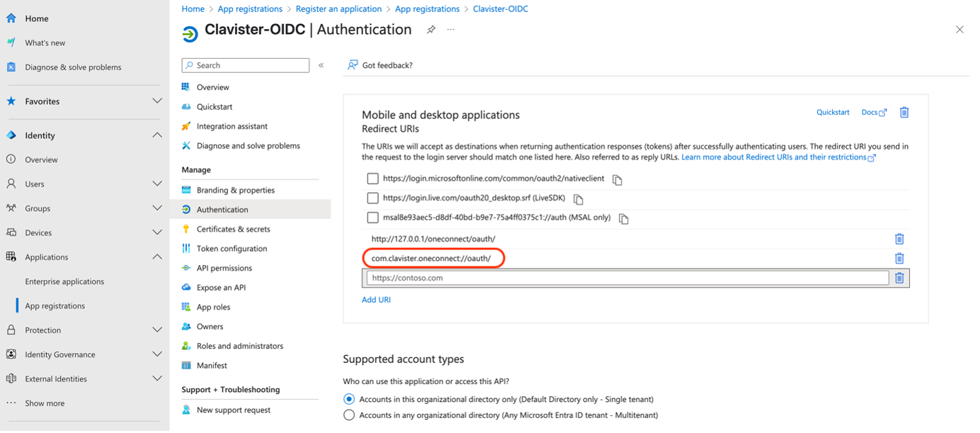Click the https://contoso.com URI input field
The height and width of the screenshot is (433, 980).
click(x=627, y=278)
